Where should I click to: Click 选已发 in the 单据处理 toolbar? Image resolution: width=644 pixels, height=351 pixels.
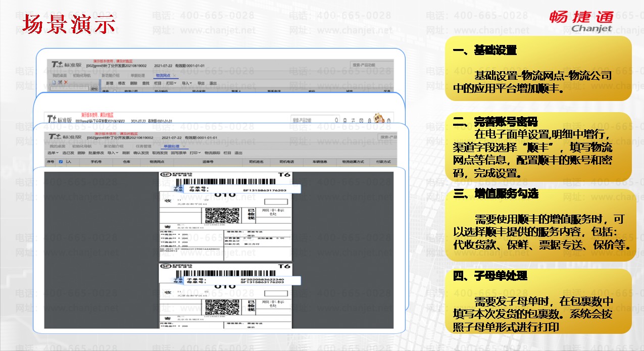pyautogui.click(x=68, y=153)
